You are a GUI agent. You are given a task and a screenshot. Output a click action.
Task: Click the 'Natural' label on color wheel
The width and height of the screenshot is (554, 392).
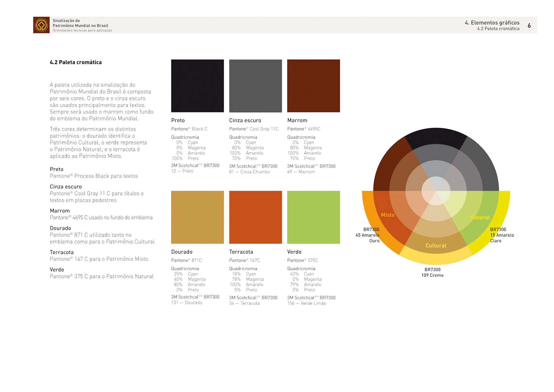[480, 217]
